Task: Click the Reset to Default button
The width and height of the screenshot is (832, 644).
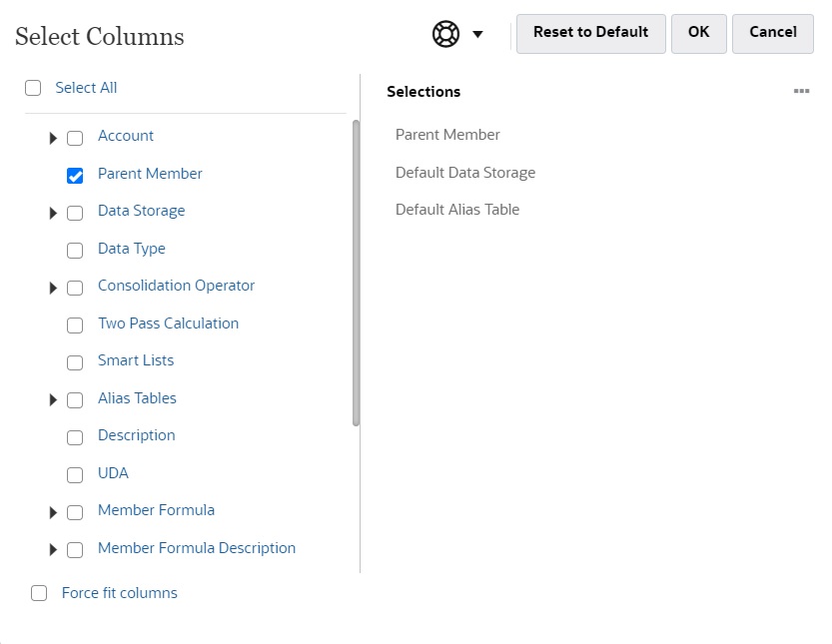Action: [590, 33]
